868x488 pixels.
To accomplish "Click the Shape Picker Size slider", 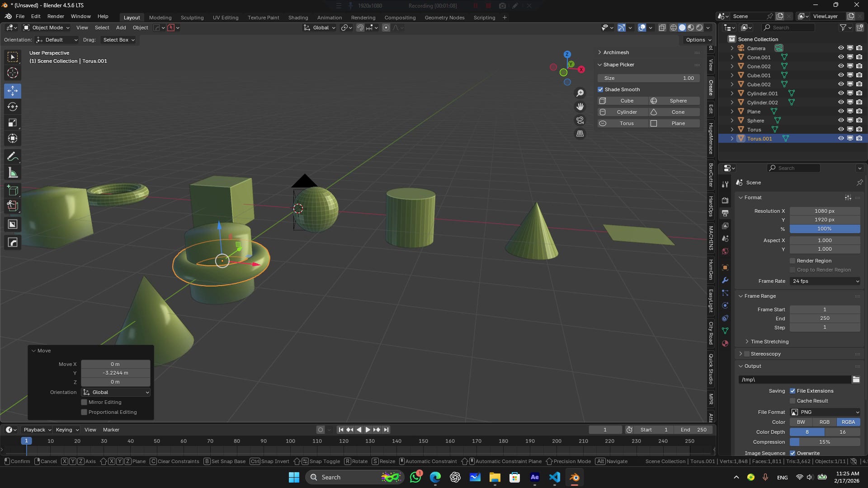I will tap(649, 78).
